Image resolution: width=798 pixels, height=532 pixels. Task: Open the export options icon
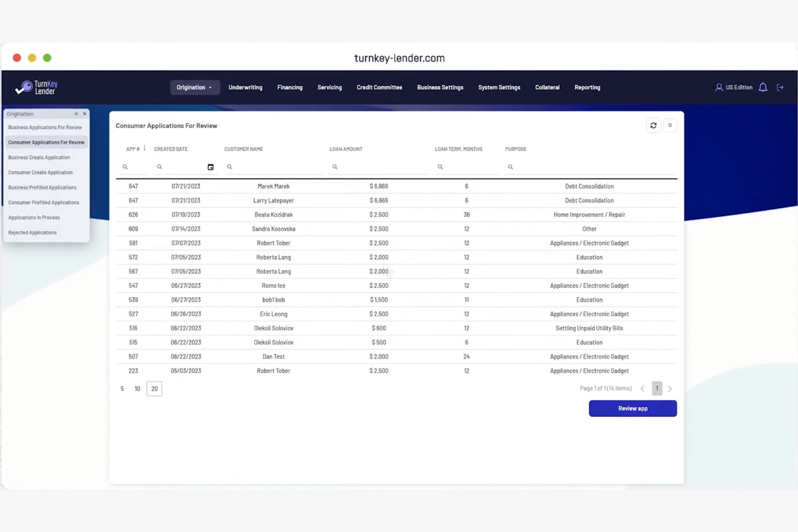coord(670,125)
